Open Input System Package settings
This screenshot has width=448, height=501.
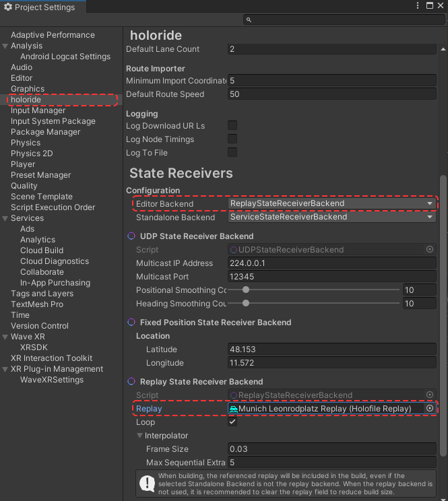pos(53,121)
